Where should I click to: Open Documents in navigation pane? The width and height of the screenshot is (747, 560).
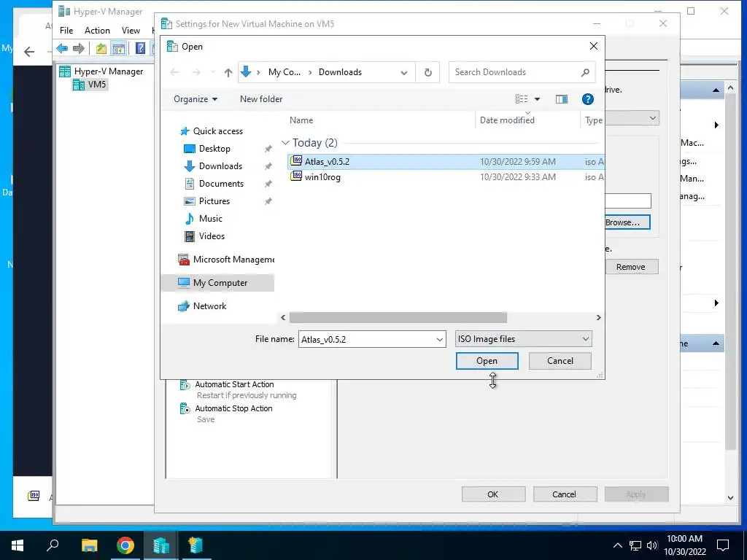(x=221, y=184)
